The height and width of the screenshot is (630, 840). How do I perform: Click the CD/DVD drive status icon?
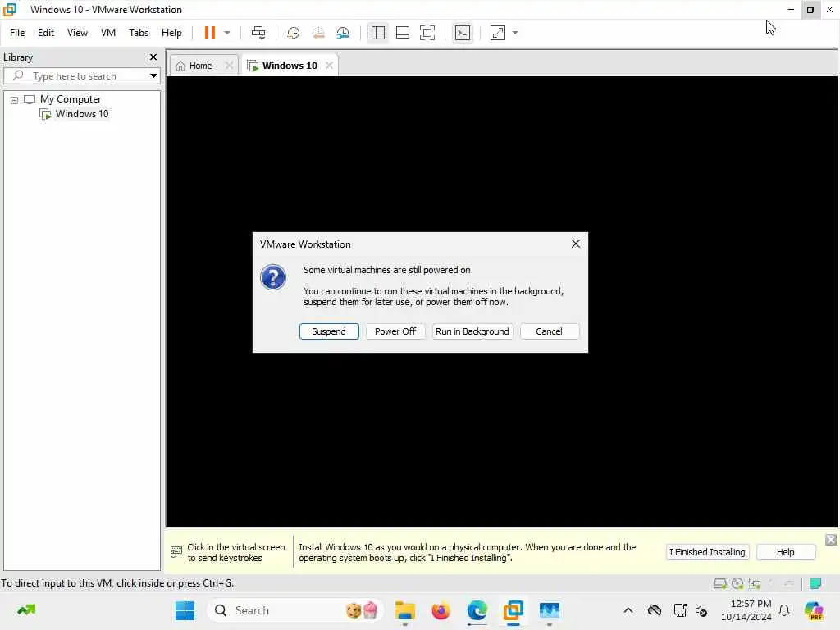coord(737,583)
